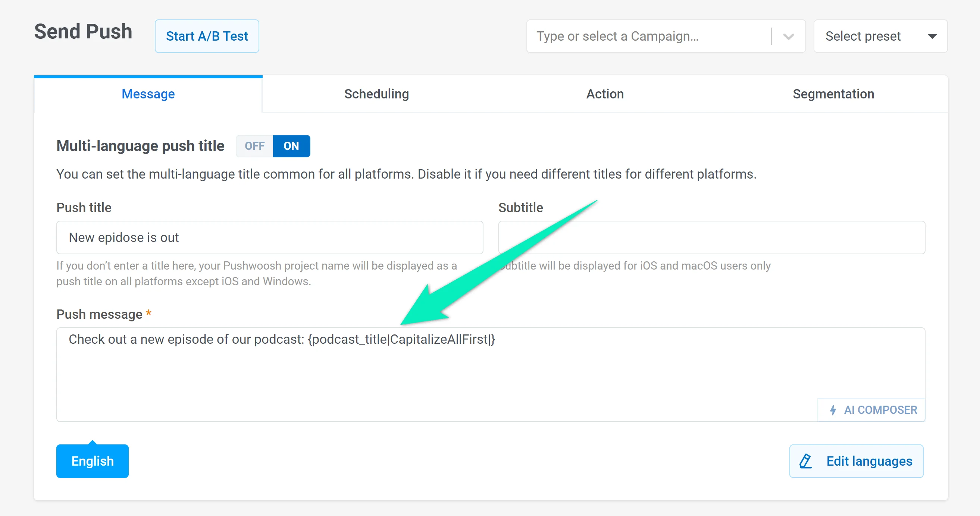Switch to the Scheduling tab
The height and width of the screenshot is (516, 980).
coord(376,94)
